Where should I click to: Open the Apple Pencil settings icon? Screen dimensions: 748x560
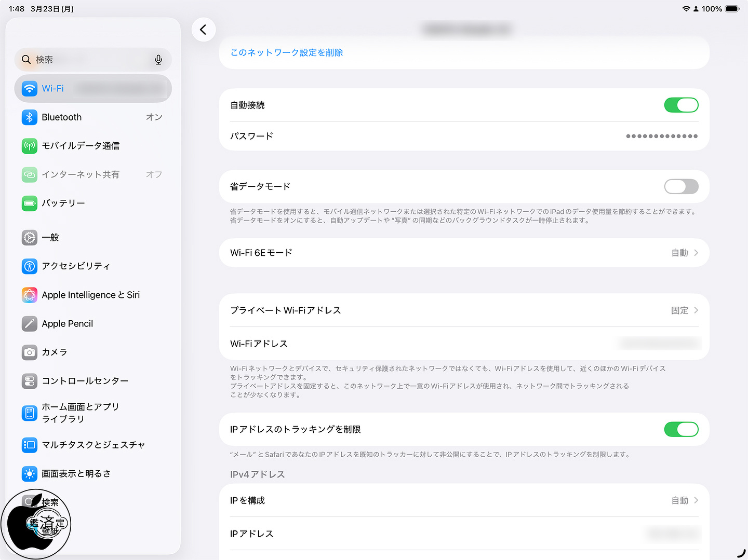[30, 324]
